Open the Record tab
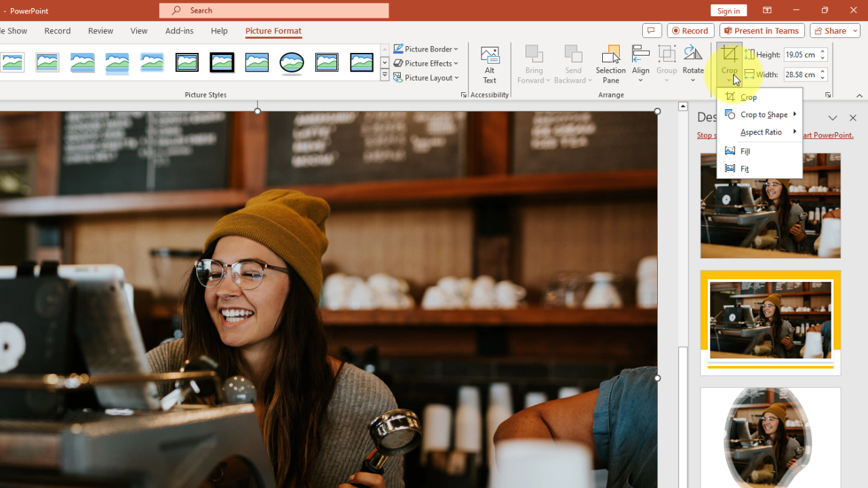The height and width of the screenshot is (488, 868). click(58, 30)
